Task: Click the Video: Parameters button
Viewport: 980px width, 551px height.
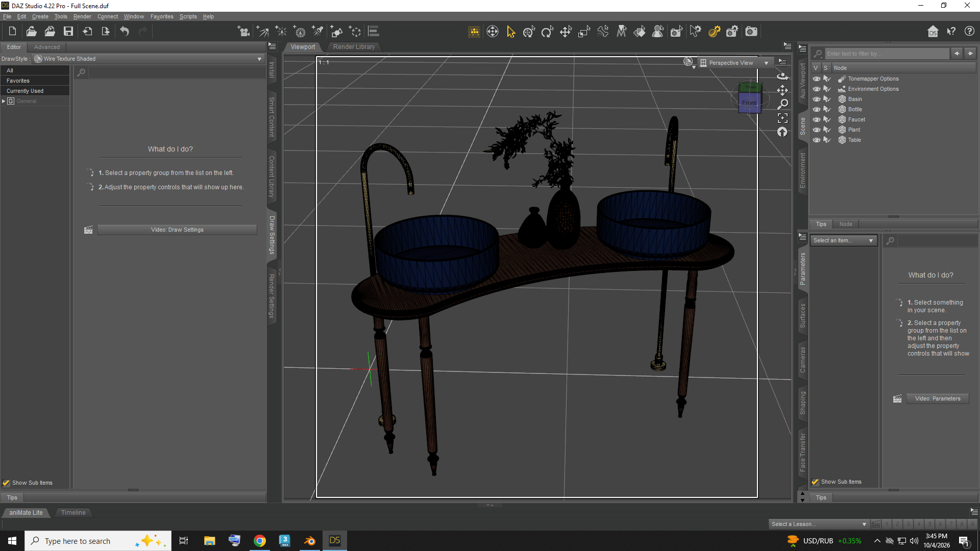Action: [x=938, y=398]
